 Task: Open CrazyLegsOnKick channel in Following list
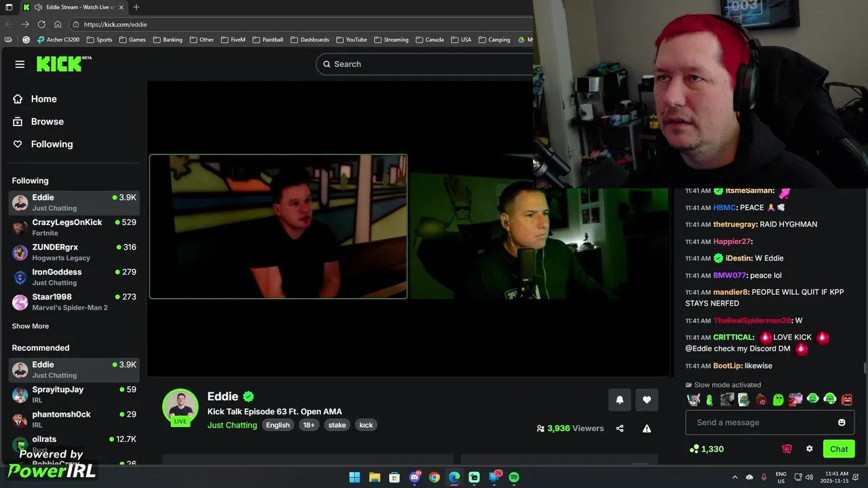[x=75, y=227]
